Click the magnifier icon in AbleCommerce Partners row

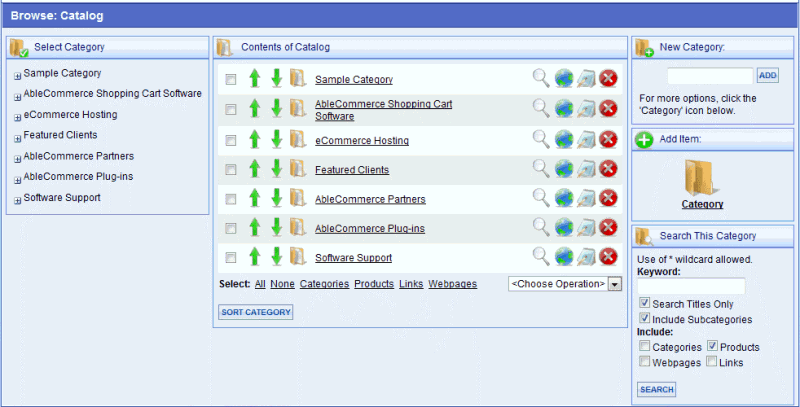[541, 197]
